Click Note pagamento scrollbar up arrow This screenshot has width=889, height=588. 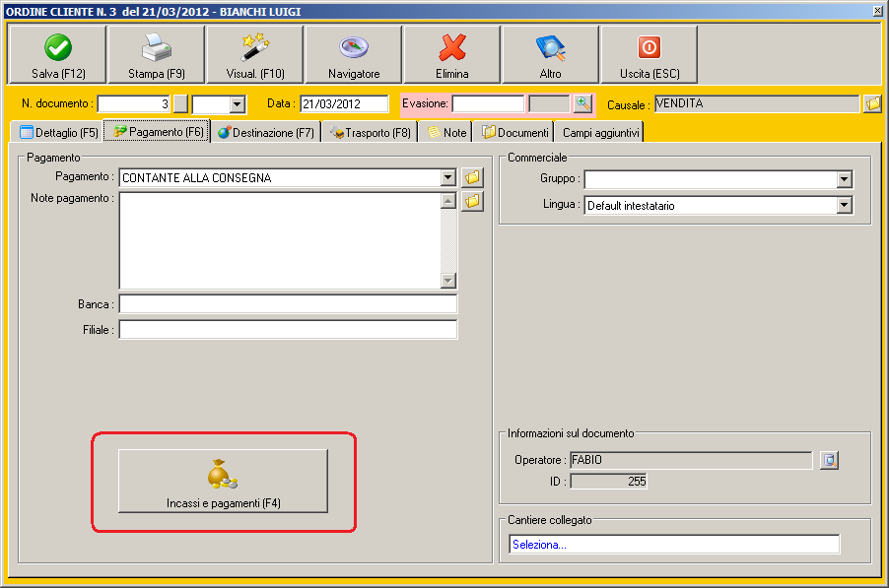[x=447, y=201]
